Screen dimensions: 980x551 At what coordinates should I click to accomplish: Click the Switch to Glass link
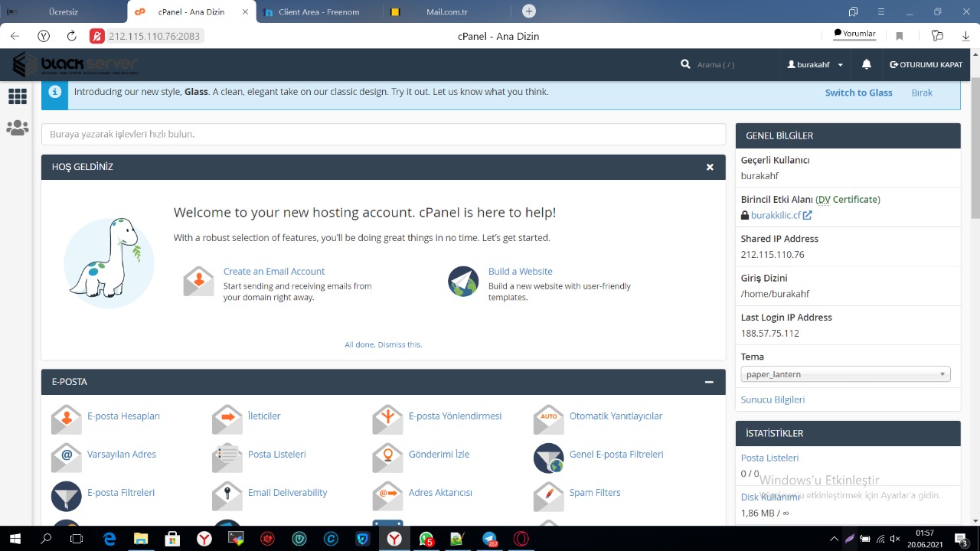[x=858, y=93]
